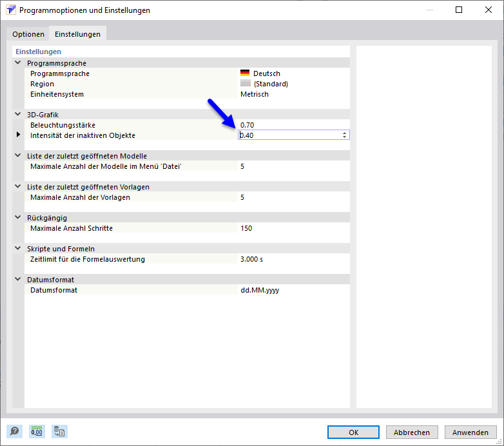Screen dimensions: 504x446
Task: Collapse the Rückgängig section
Action: pyautogui.click(x=18, y=217)
